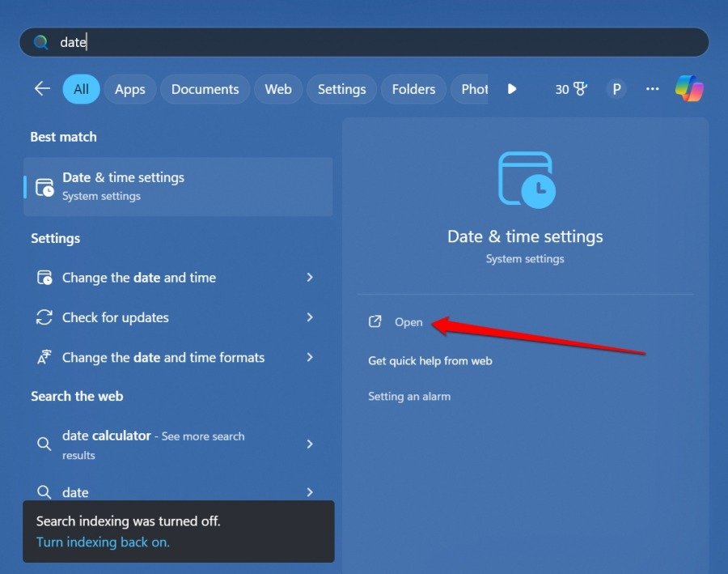The height and width of the screenshot is (574, 728).
Task: Switch to the Apps filter tab
Action: (129, 89)
